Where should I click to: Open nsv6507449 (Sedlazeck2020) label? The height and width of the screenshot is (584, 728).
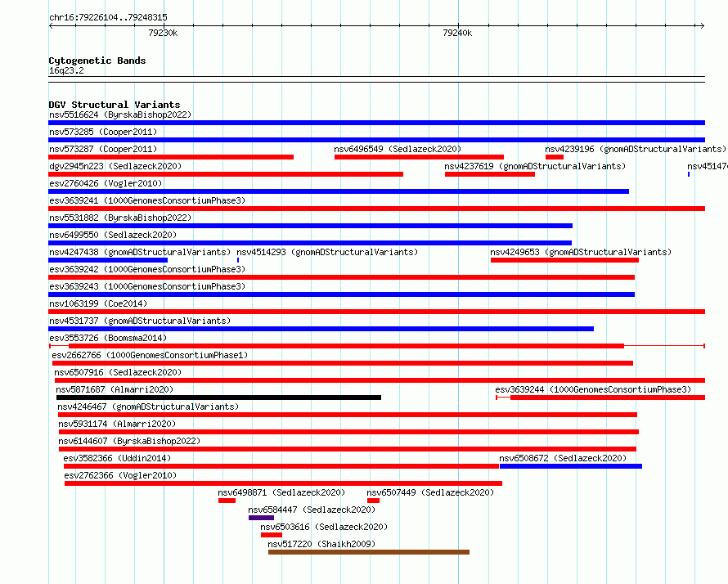(430, 492)
